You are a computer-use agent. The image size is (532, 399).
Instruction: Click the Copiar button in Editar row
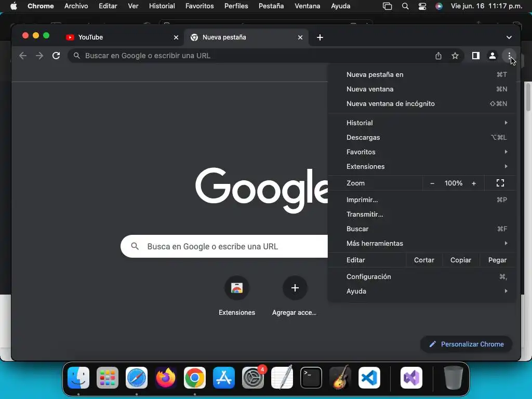[461, 260]
